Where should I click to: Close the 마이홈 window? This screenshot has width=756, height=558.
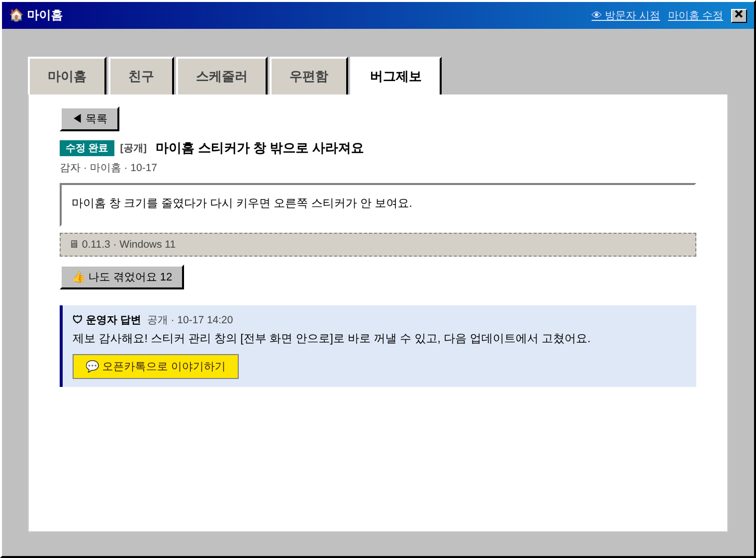[x=739, y=15]
